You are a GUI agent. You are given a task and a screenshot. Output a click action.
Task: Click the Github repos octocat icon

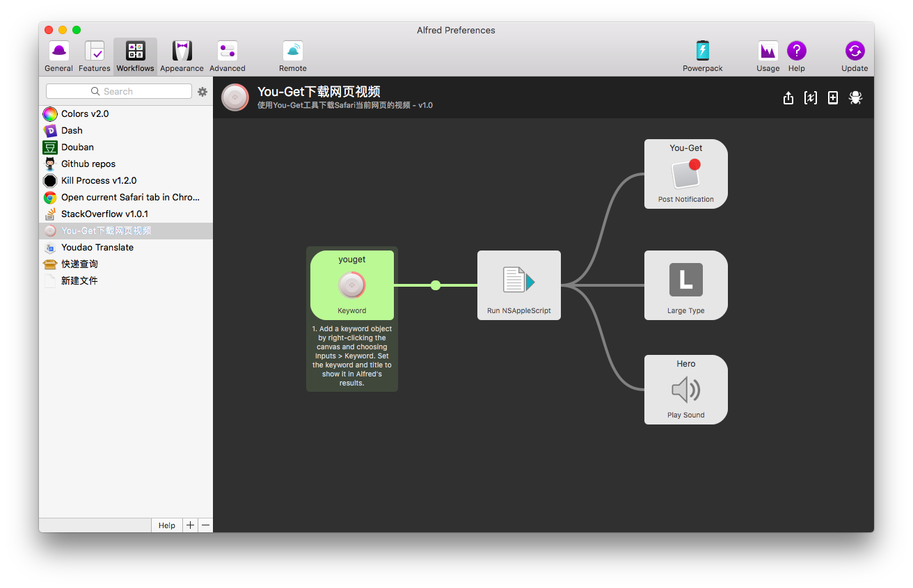pos(50,164)
